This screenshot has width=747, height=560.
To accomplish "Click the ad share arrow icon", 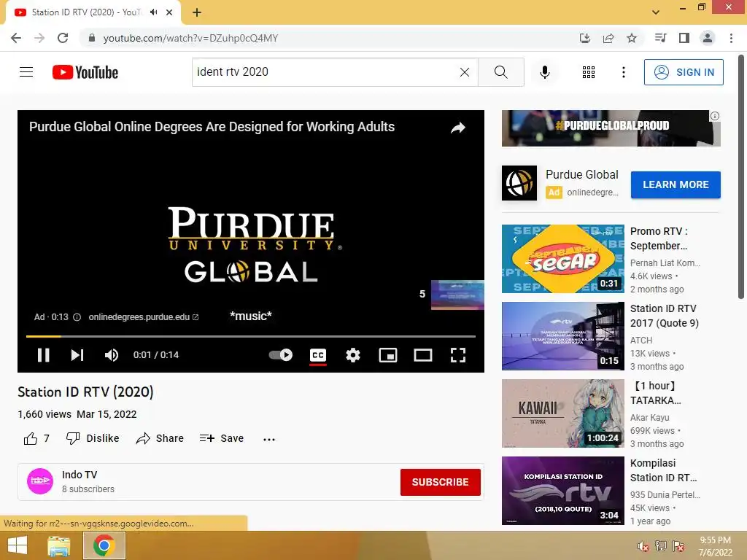I will click(x=458, y=128).
